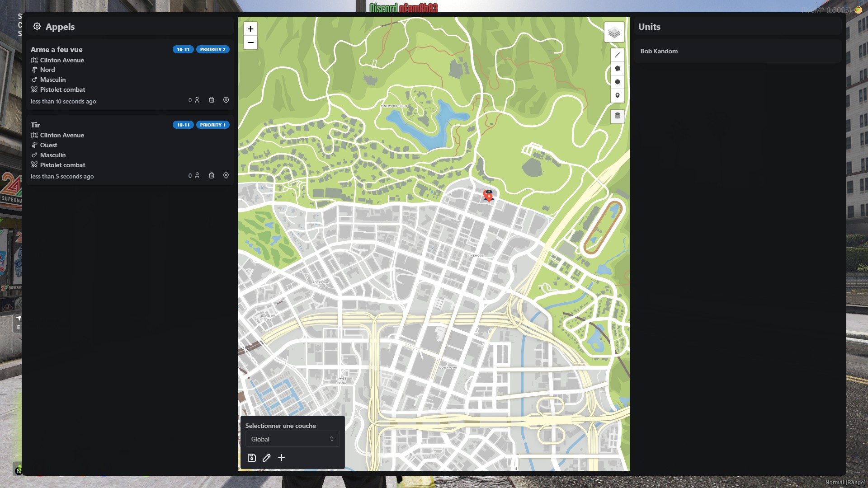The height and width of the screenshot is (488, 868).
Task: Locate the 'Tir' call on map
Action: (226, 175)
